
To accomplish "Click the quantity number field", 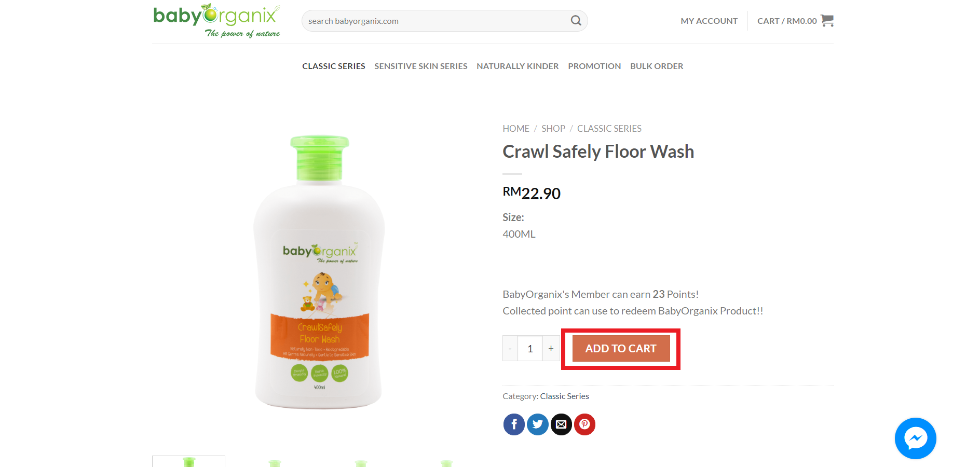I will coord(530,349).
